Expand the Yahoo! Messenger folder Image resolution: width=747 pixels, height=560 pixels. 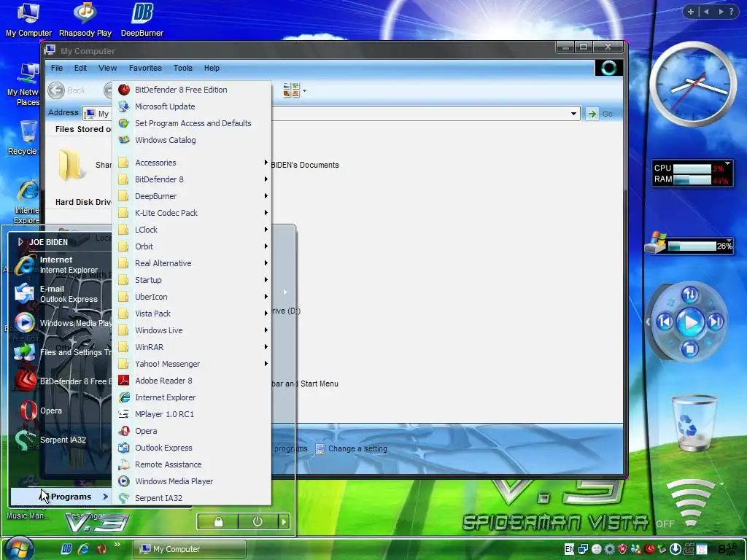tap(192, 364)
